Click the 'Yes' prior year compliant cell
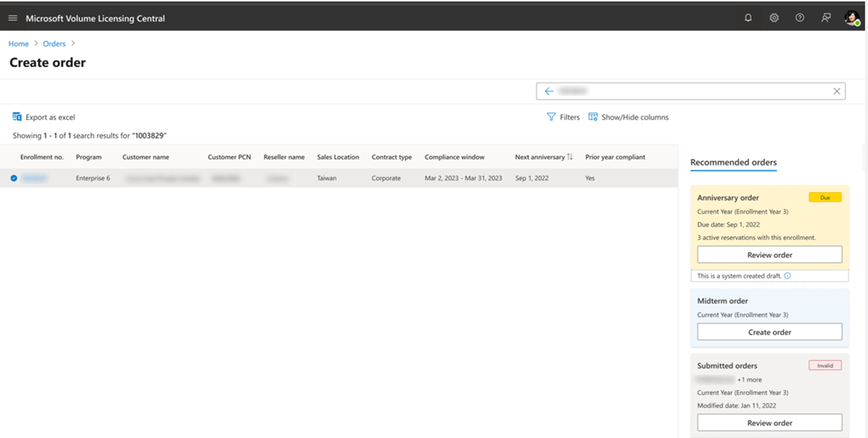This screenshot has width=868, height=438. click(x=590, y=178)
